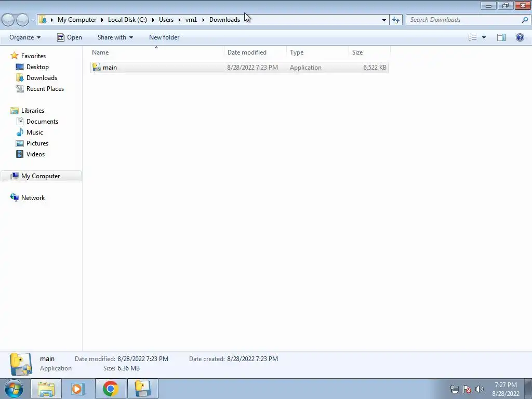Click the folder icon in the address bar

click(43, 20)
